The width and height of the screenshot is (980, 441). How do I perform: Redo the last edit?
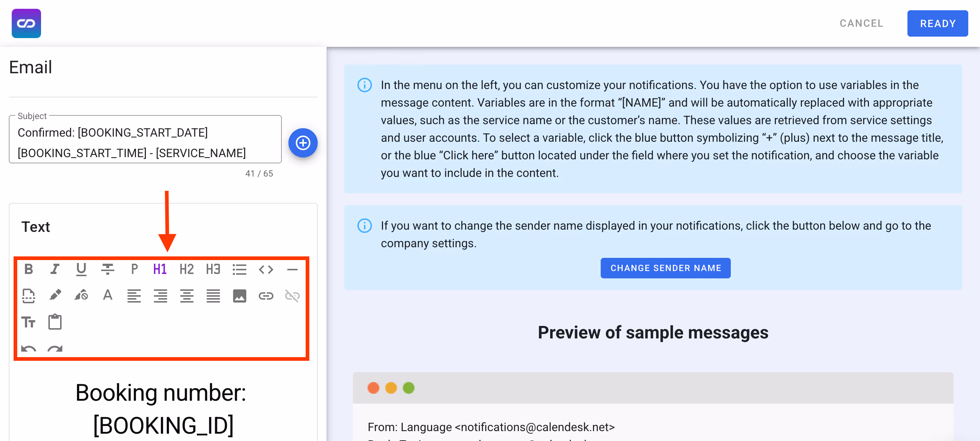[x=55, y=348]
